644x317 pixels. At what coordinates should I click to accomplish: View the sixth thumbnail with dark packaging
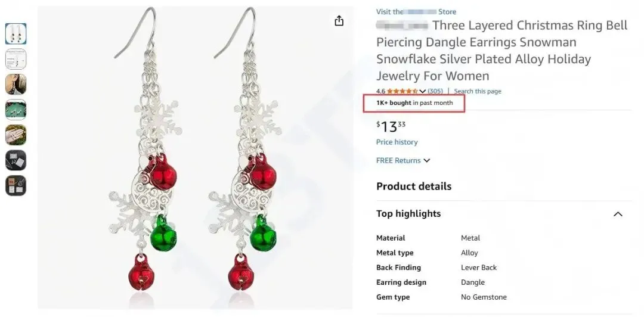point(16,160)
